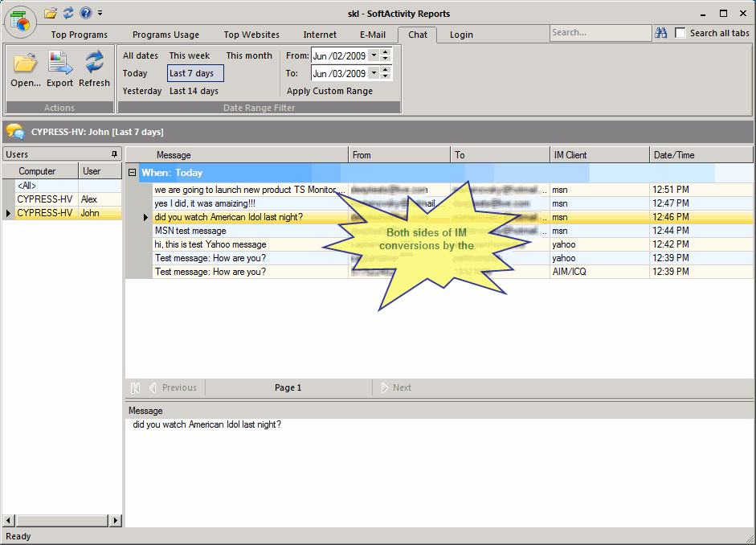Viewport: 756px width, 545px height.
Task: Select the 12:42 PM time cell
Action: click(x=701, y=244)
